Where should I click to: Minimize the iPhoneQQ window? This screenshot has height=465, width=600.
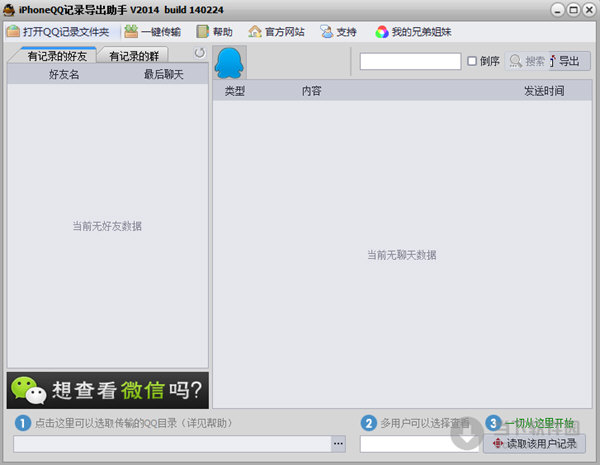click(x=558, y=10)
